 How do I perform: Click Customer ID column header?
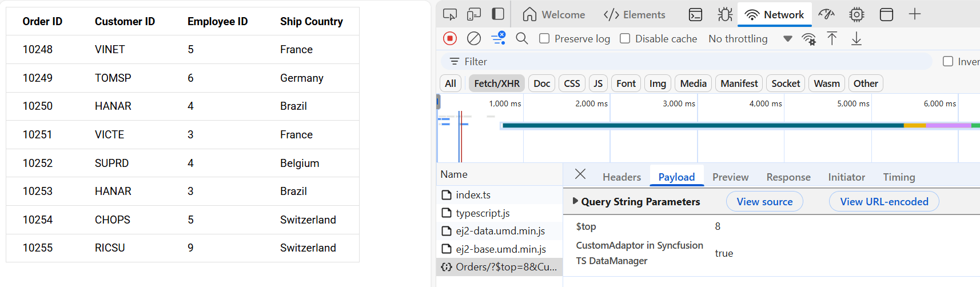pos(125,21)
